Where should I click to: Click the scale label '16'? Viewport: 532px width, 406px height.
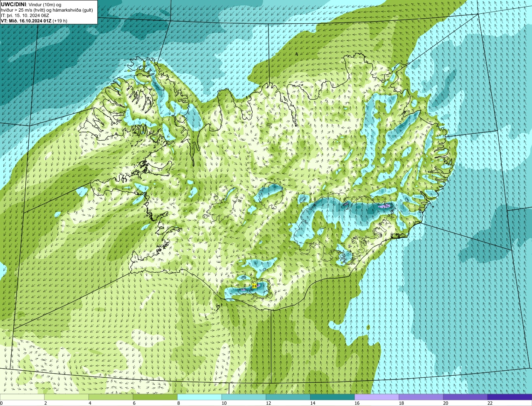tap(357, 403)
